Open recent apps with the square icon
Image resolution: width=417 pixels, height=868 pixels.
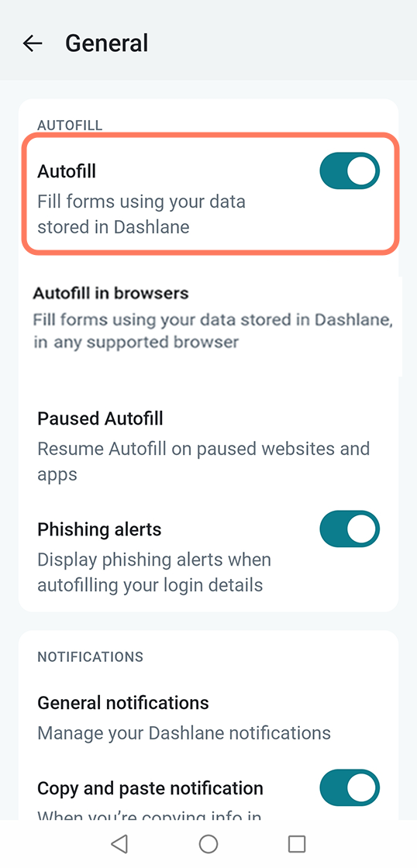coord(298,844)
